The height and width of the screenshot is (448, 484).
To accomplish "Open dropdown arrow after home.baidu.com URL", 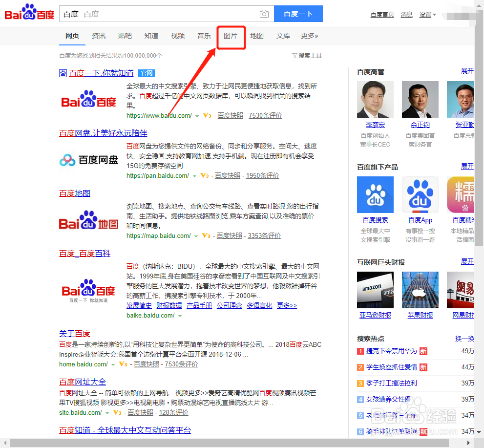I will coord(113,365).
